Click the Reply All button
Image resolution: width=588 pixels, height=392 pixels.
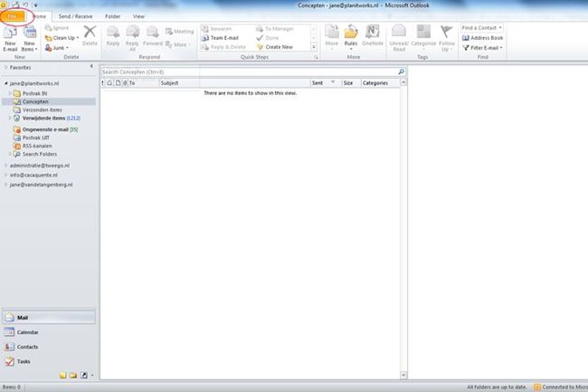click(132, 39)
